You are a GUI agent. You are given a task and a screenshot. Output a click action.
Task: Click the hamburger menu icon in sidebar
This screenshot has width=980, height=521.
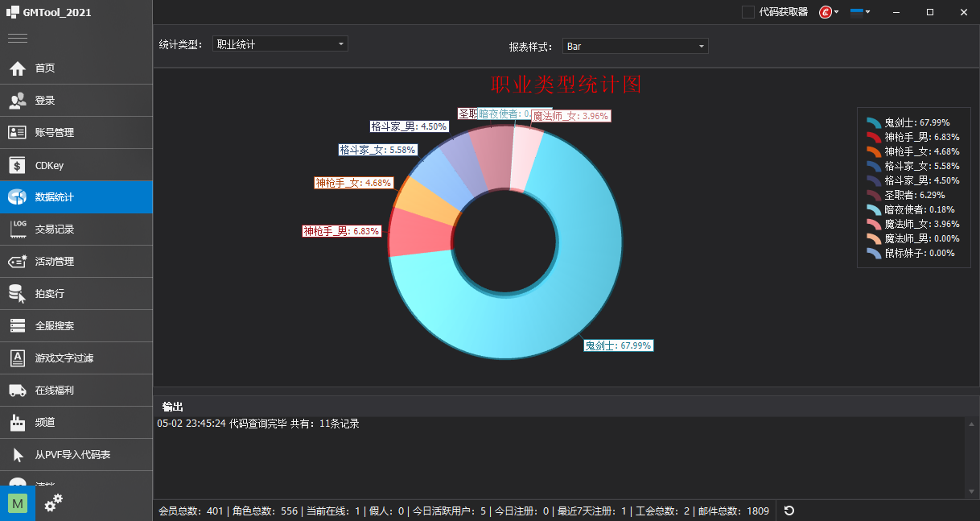(18, 38)
